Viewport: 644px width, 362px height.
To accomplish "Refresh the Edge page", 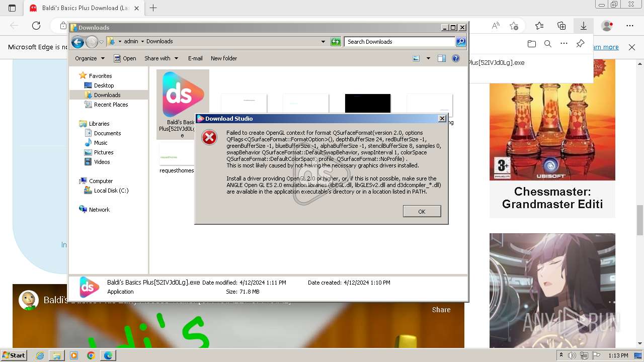I will pos(36,26).
